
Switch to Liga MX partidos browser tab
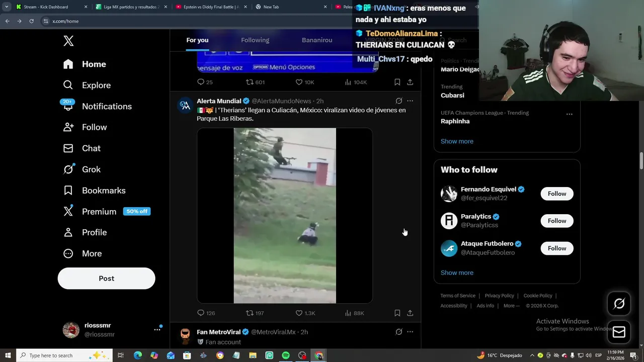click(131, 7)
